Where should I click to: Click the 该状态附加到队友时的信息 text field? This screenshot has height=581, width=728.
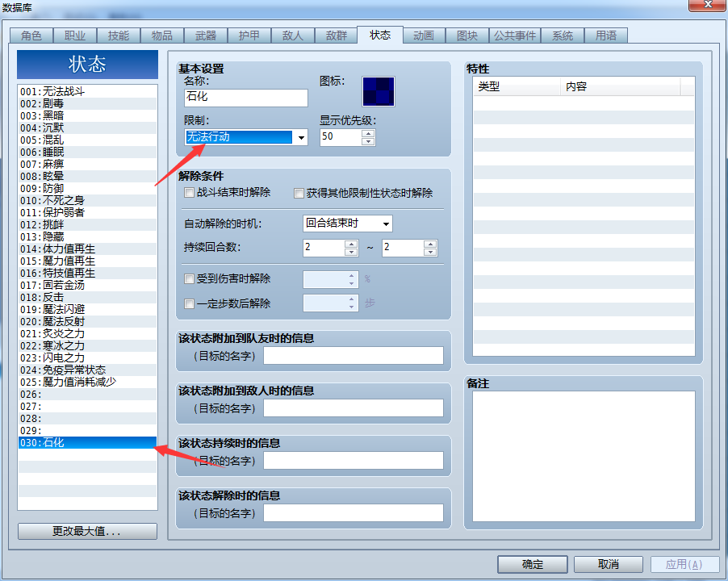[x=354, y=356]
